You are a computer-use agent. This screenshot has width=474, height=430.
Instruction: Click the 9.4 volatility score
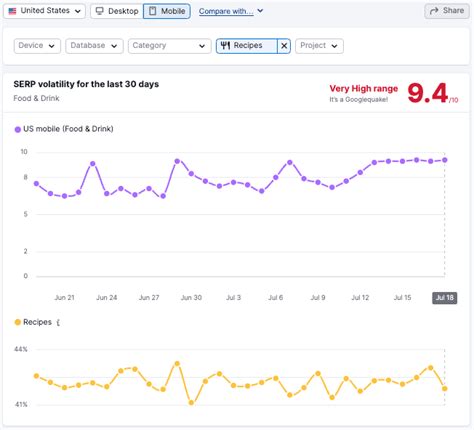(x=428, y=93)
